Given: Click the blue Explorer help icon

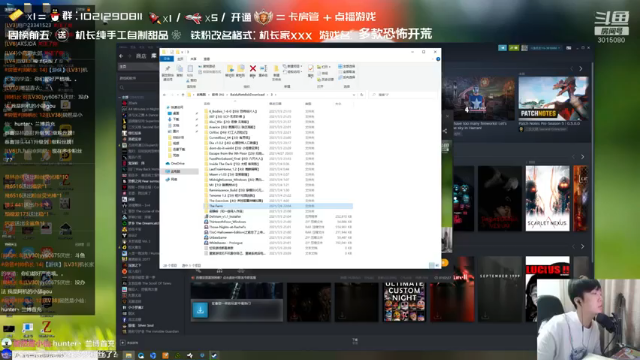Looking at the screenshot, I should [x=438, y=59].
